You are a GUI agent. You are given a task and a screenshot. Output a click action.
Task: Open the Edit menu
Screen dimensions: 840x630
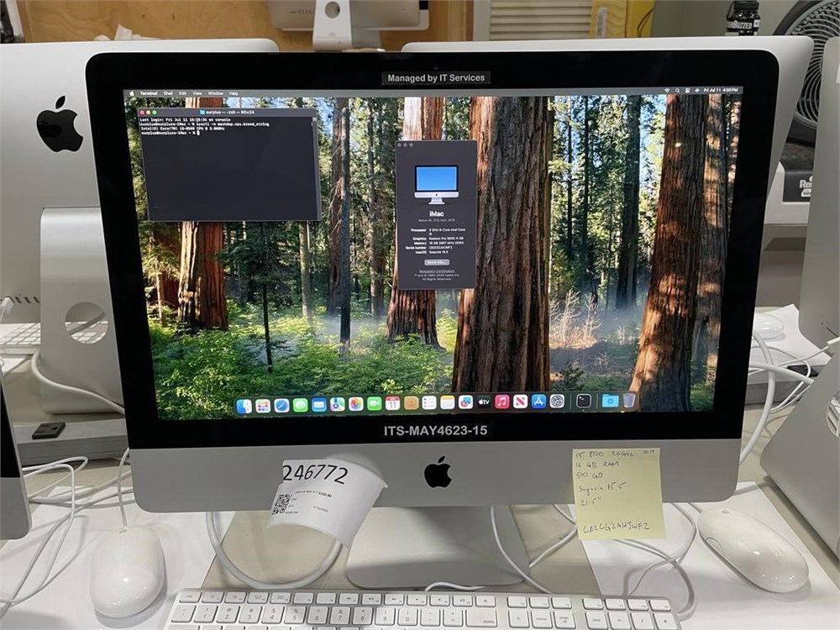click(x=182, y=93)
